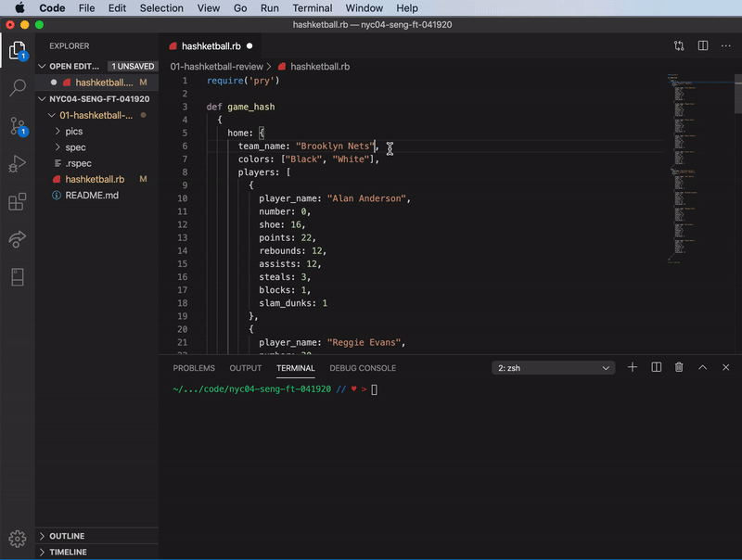Open the Help menu
Image resolution: width=742 pixels, height=560 pixels.
(407, 8)
